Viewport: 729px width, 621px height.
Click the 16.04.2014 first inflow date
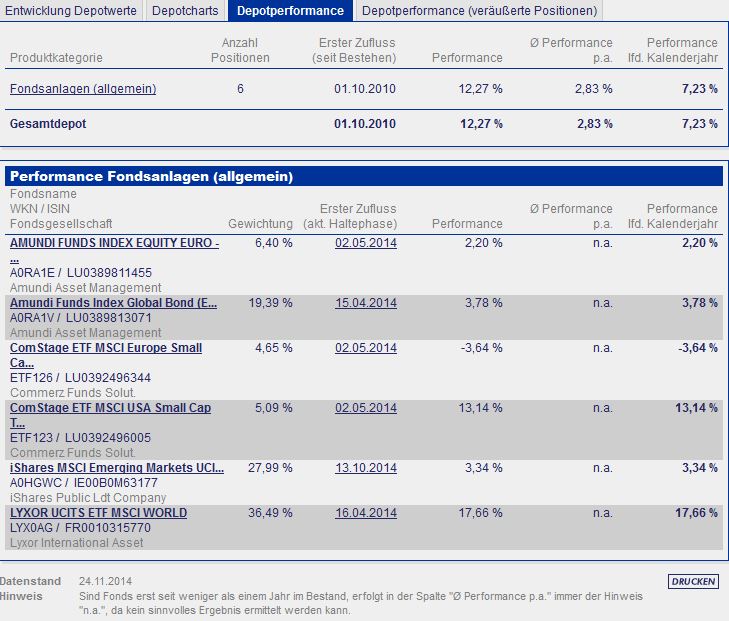point(366,513)
